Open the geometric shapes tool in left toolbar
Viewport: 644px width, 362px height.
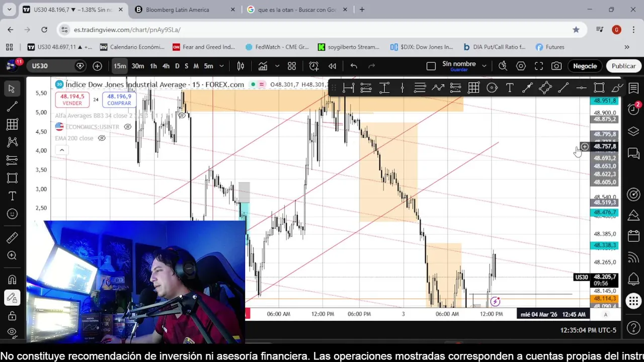[12, 178]
